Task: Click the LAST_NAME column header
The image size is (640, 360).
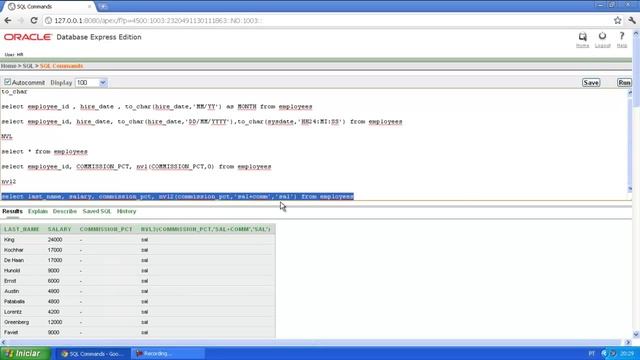Action: [22, 229]
